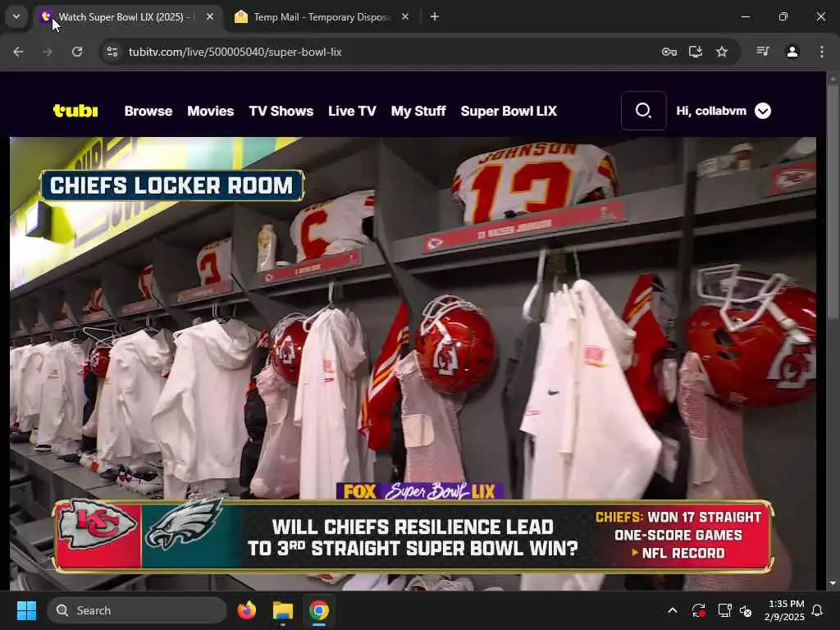Reload the Tubi page
Viewport: 840px width, 630px height.
pos(77,52)
